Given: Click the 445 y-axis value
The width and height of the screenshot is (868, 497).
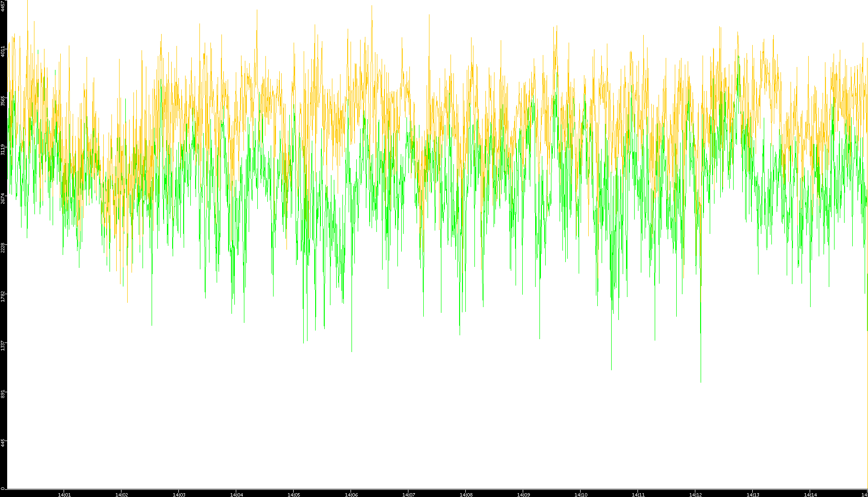Looking at the screenshot, I should coord(3,442).
